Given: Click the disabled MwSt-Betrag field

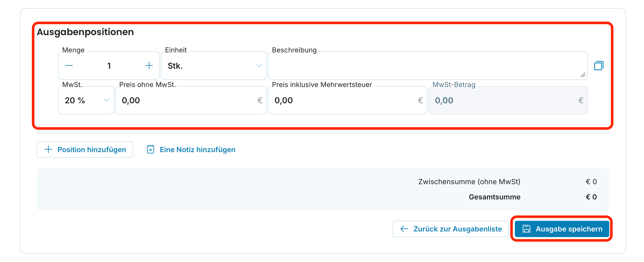Looking at the screenshot, I should [x=508, y=100].
